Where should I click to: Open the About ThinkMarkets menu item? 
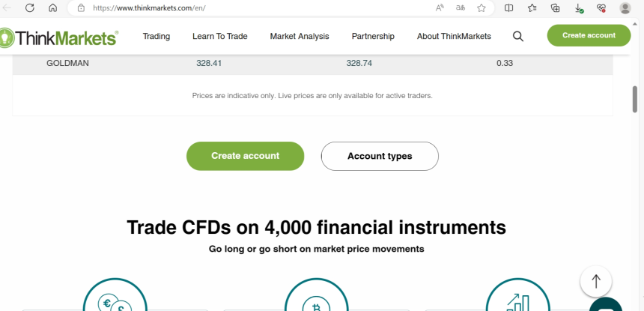[x=454, y=36]
